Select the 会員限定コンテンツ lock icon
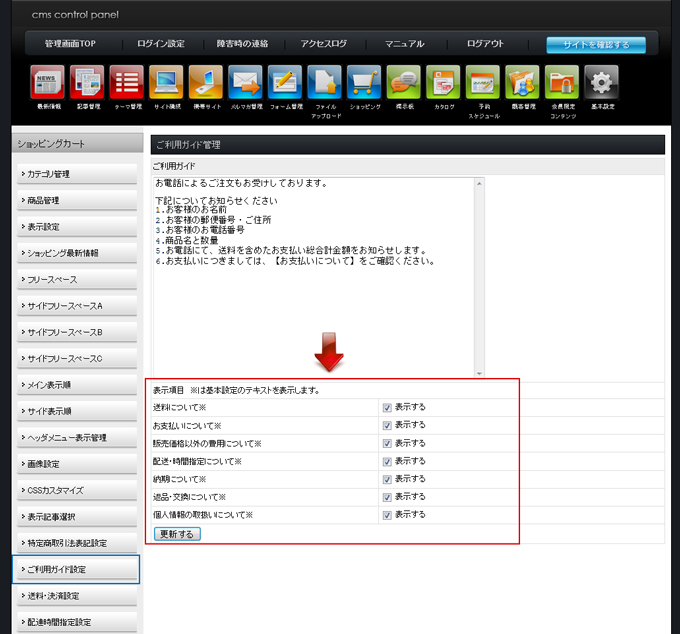Screen dimensions: 680x634 pyautogui.click(x=562, y=82)
